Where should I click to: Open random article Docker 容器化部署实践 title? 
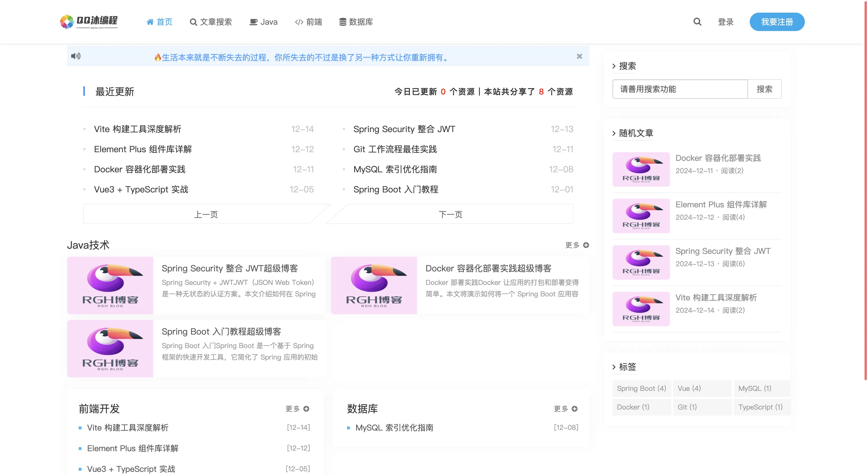pos(718,158)
